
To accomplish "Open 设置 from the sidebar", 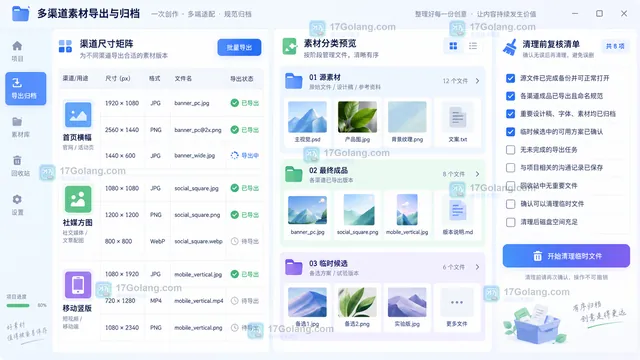I will (x=17, y=205).
